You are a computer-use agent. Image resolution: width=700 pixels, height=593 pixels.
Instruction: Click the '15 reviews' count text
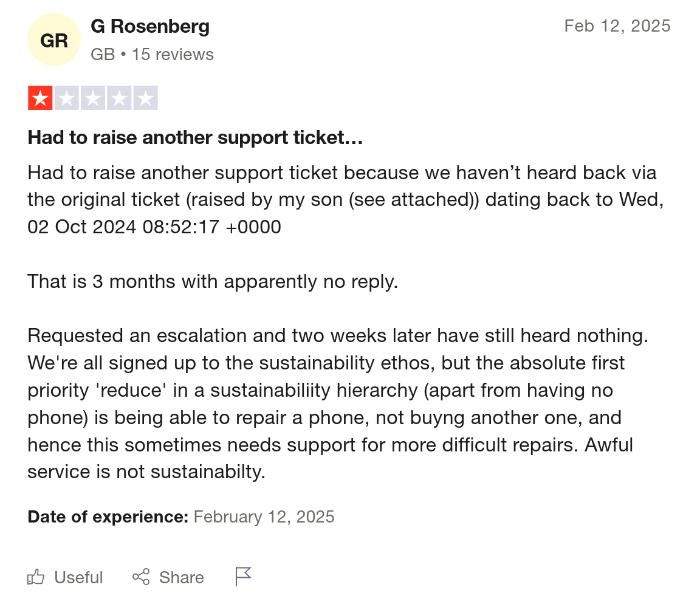point(173,55)
